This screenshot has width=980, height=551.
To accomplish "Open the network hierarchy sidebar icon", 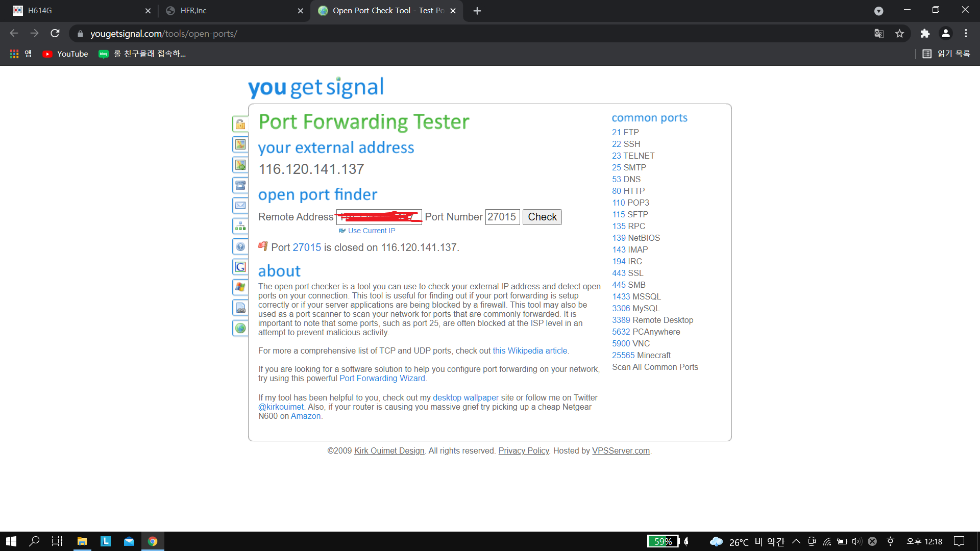I will (240, 226).
